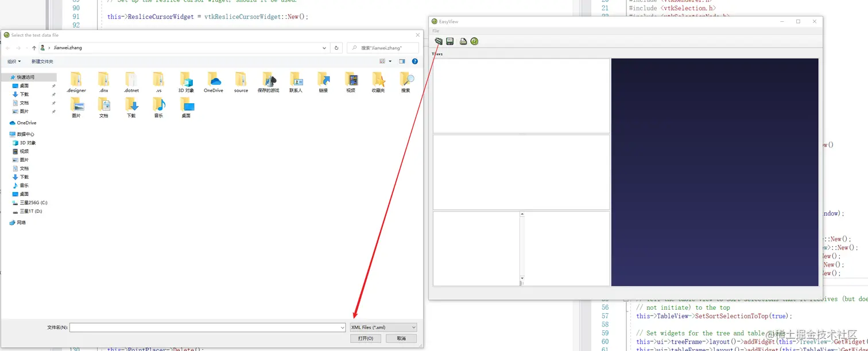868x351 pixels.
Task: Select the source folder
Action: click(241, 83)
